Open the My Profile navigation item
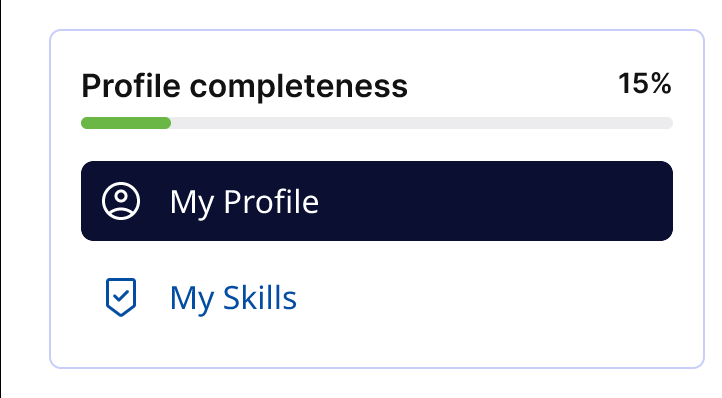Viewport: 722px width, 398px height. tap(377, 201)
